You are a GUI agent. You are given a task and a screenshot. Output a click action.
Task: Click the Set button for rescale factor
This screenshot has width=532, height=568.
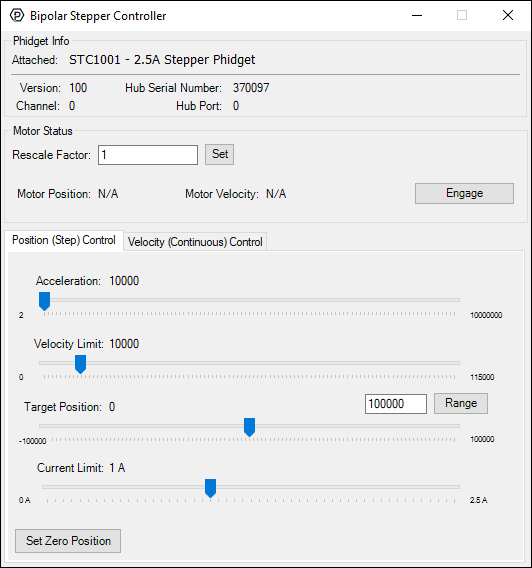coord(219,155)
